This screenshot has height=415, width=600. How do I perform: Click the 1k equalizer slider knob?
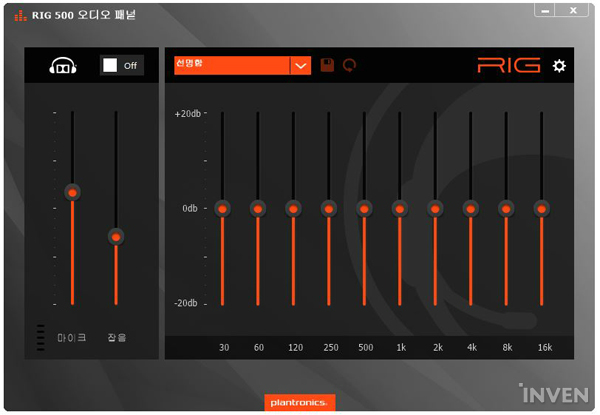(x=400, y=209)
